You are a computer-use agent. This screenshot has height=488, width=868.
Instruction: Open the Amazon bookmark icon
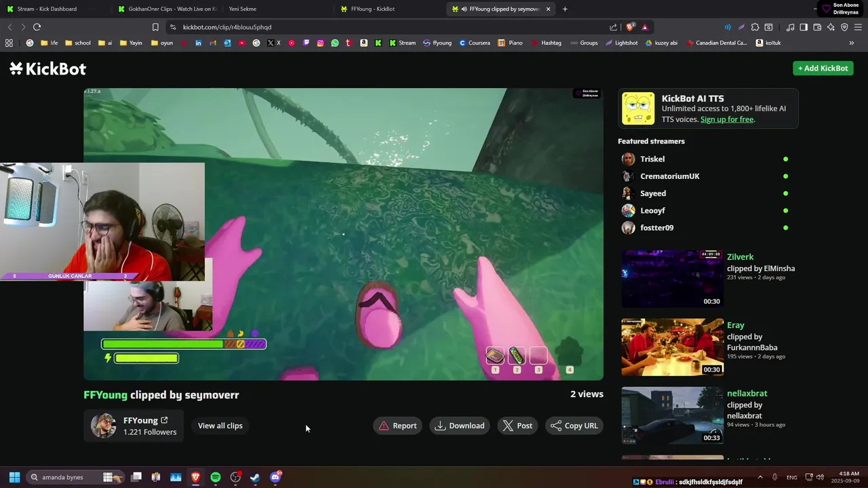pyautogui.click(x=363, y=43)
